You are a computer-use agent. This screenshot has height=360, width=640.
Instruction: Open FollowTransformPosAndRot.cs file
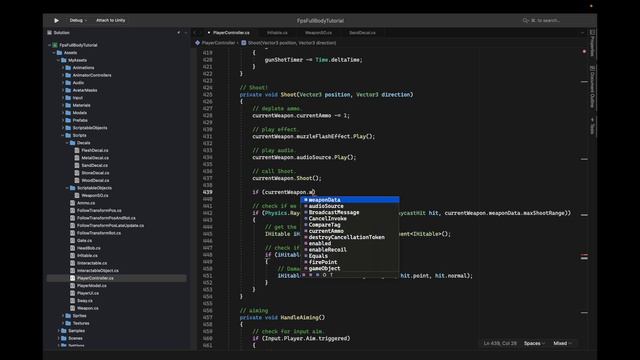pyautogui.click(x=106, y=218)
